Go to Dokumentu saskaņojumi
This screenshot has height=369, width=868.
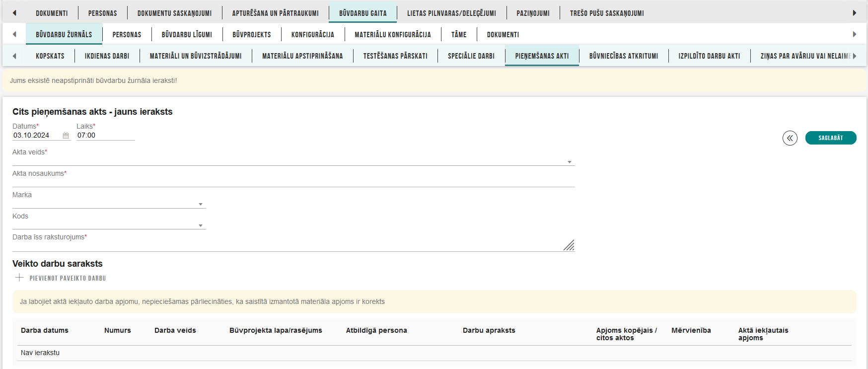point(174,13)
